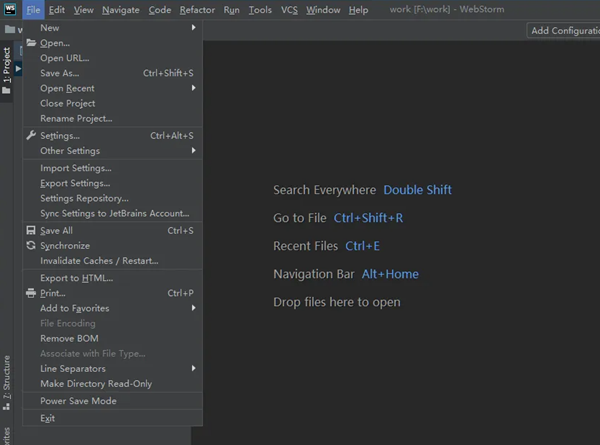Click the printer icon beside Print...

coord(30,294)
